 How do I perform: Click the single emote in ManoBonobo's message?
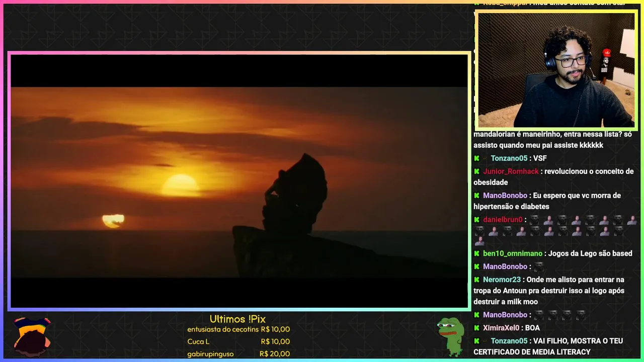click(x=539, y=266)
